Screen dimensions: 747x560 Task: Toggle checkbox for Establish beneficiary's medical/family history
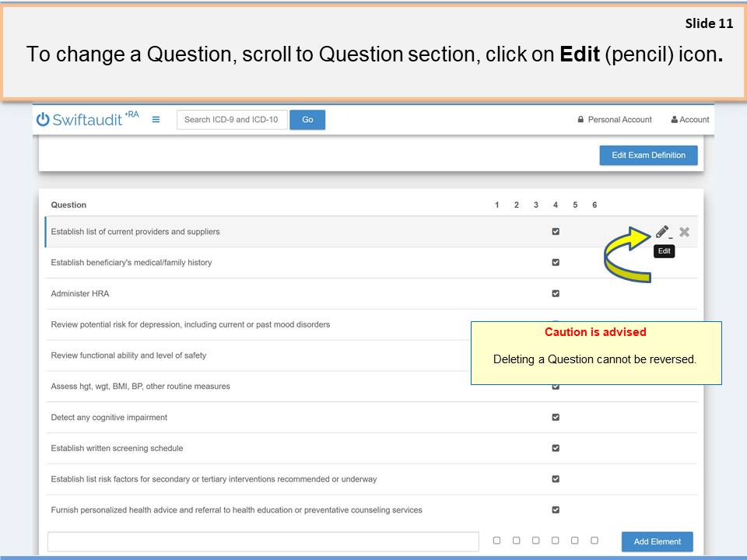(556, 262)
